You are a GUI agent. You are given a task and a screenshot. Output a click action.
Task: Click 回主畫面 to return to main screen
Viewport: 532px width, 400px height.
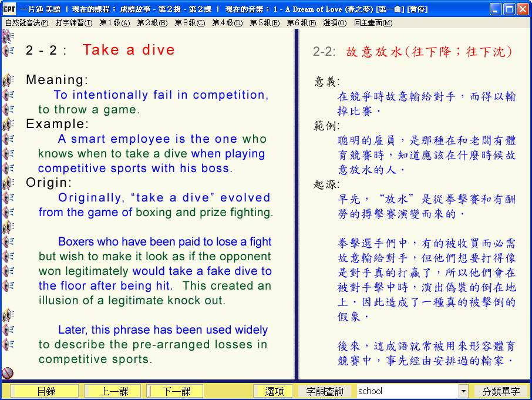[373, 23]
